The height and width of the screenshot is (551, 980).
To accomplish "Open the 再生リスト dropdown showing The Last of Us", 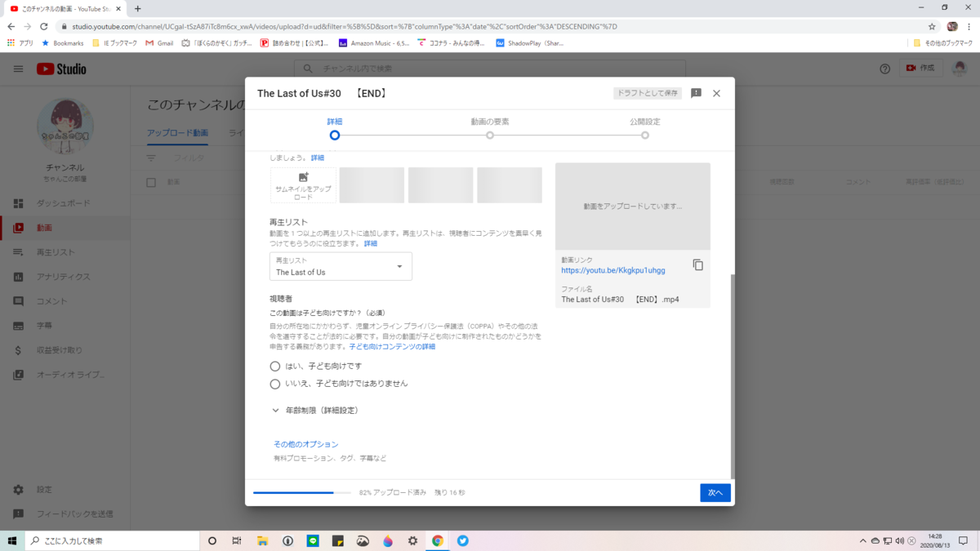I will (341, 267).
